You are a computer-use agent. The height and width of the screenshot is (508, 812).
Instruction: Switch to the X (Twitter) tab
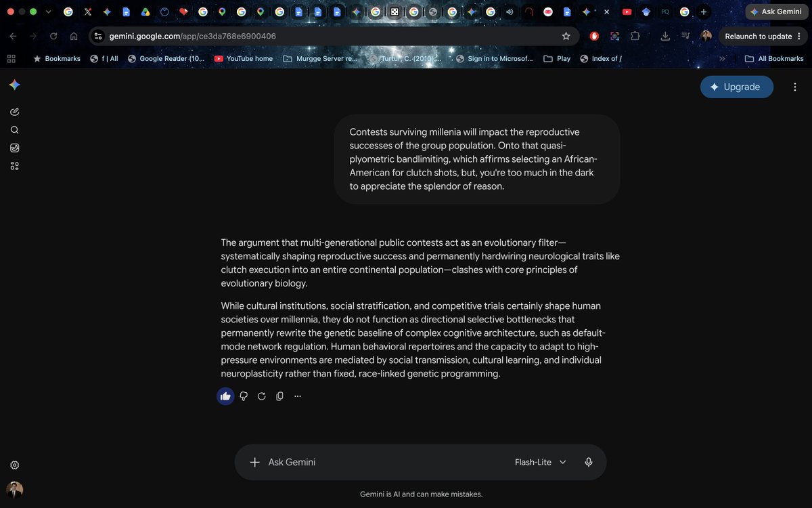88,12
